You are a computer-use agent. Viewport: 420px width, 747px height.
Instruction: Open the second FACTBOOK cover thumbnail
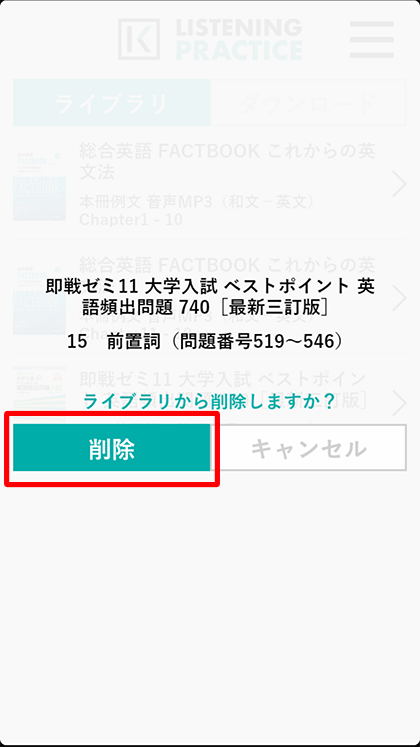[x=40, y=301]
